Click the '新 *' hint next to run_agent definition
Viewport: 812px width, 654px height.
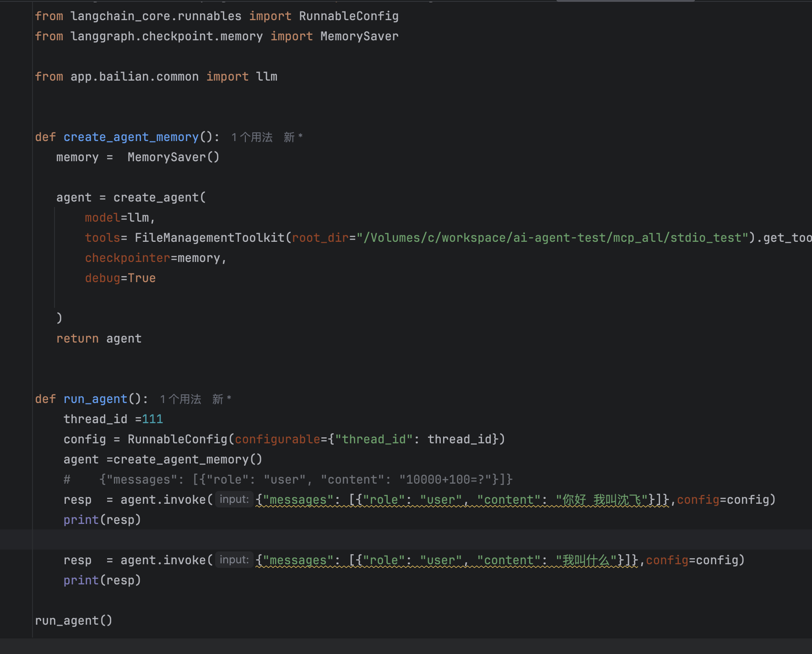[222, 399]
